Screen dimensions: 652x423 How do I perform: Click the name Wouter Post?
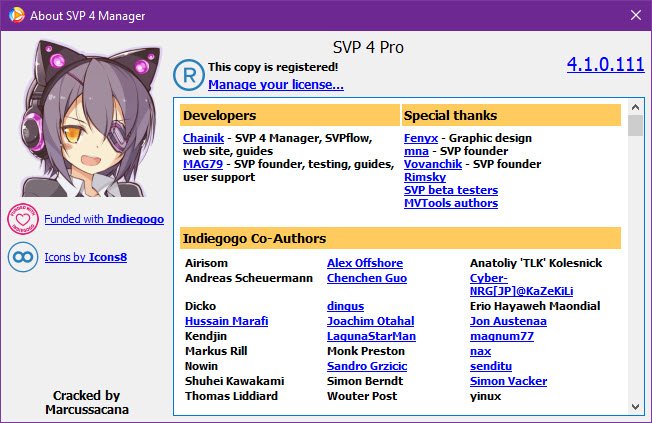point(362,396)
